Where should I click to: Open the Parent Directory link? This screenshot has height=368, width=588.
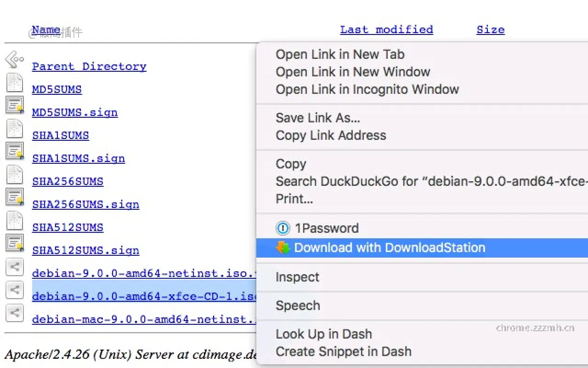point(89,66)
